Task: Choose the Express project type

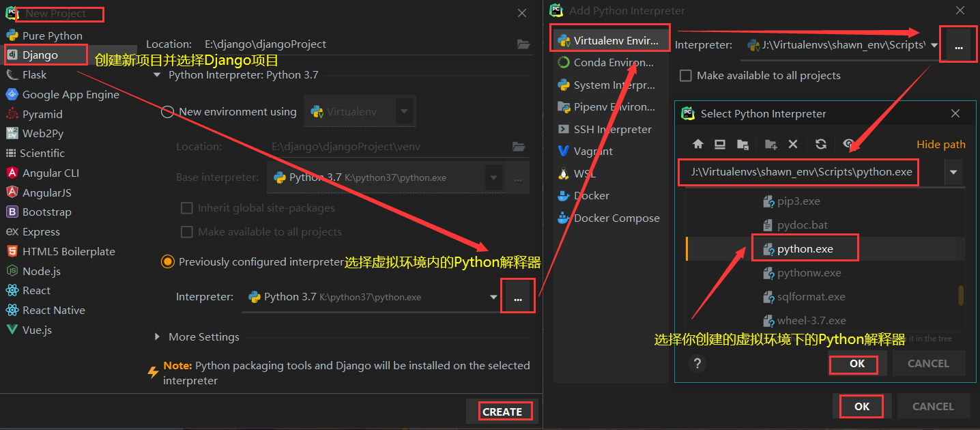Action: [41, 231]
